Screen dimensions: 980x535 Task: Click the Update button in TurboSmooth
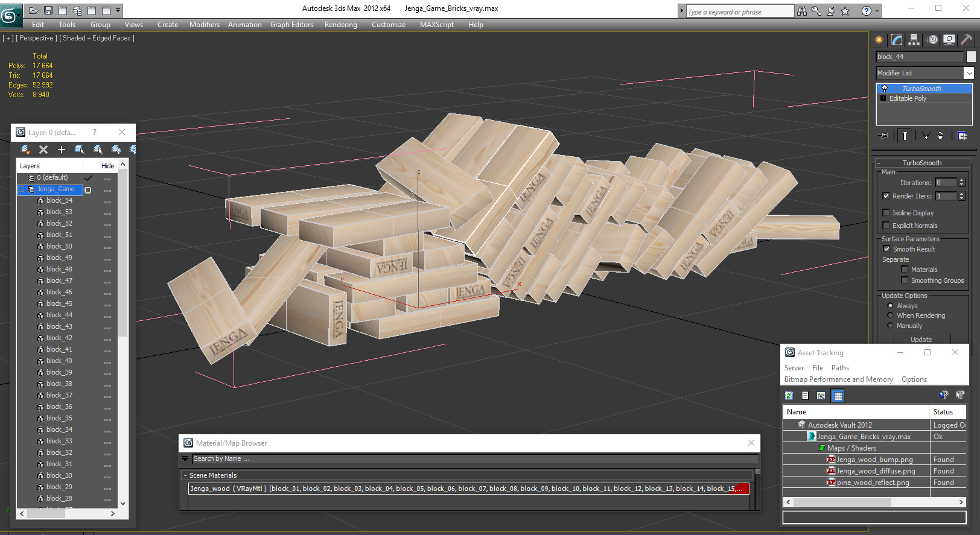click(921, 340)
